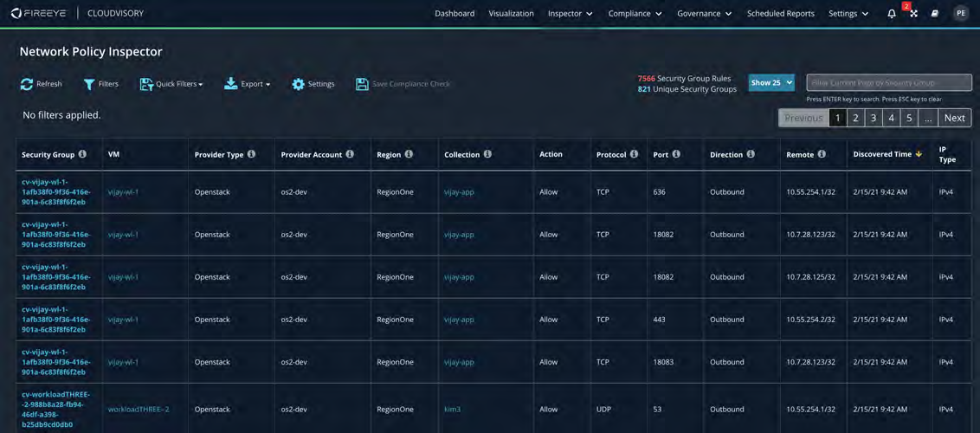
Task: Click Save Compliance Check disk icon
Action: pos(361,84)
